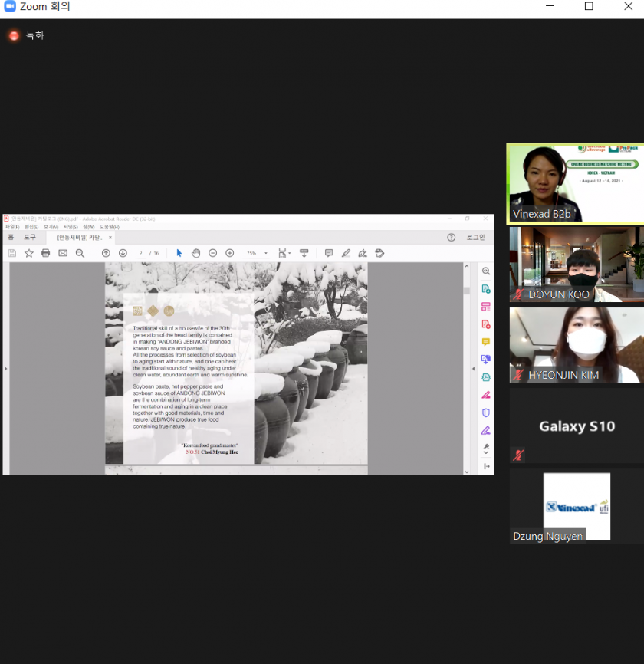Switch to the 홈 tab in Acrobat
Image resolution: width=644 pixels, height=664 pixels.
11,238
